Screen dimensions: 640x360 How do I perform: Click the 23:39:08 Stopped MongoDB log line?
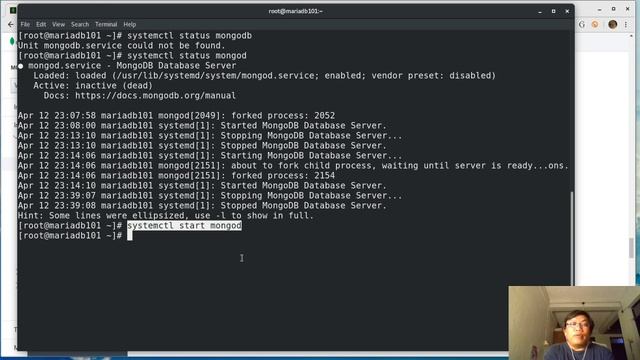point(202,206)
